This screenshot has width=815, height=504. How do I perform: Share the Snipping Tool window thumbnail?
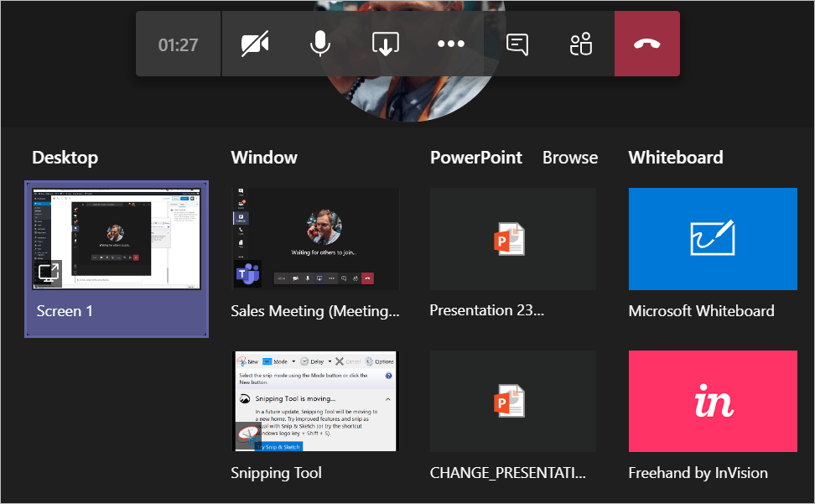(x=315, y=401)
